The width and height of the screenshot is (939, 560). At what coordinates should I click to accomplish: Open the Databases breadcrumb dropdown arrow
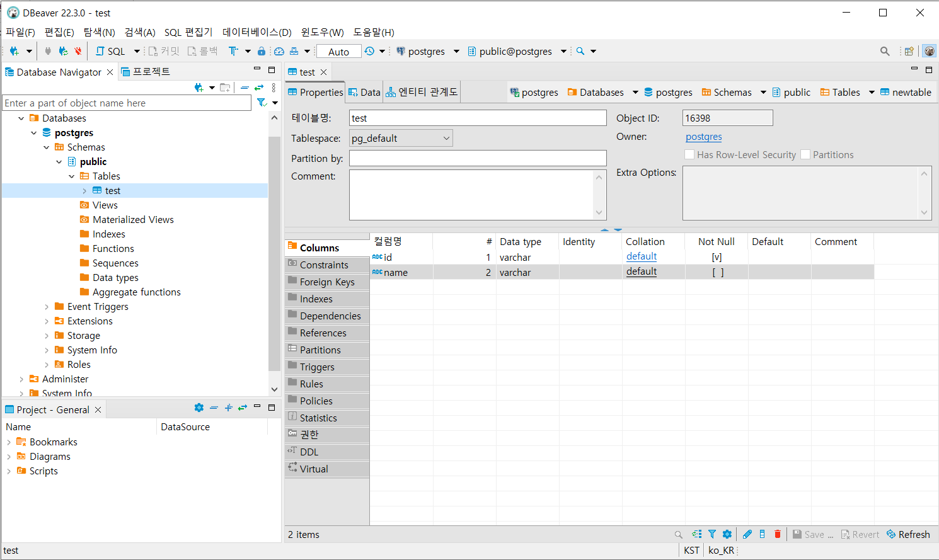pyautogui.click(x=635, y=92)
